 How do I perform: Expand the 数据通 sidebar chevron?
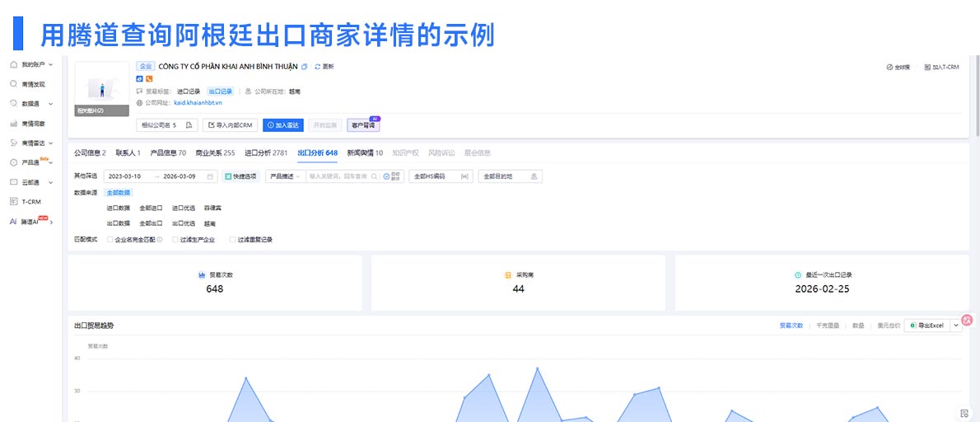(x=50, y=104)
